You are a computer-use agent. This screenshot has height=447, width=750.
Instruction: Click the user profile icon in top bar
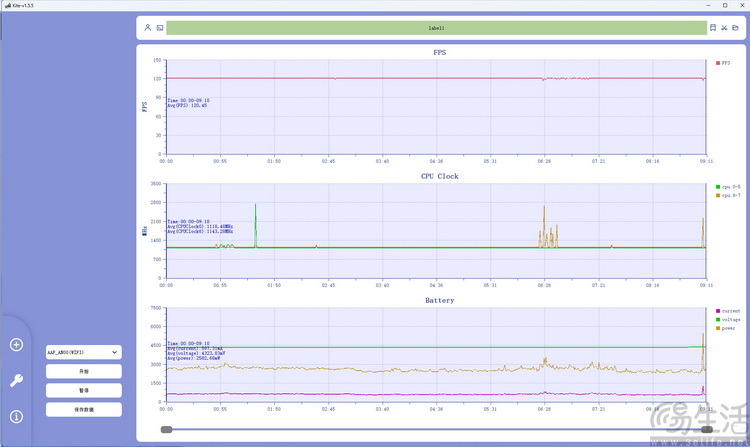pos(147,28)
